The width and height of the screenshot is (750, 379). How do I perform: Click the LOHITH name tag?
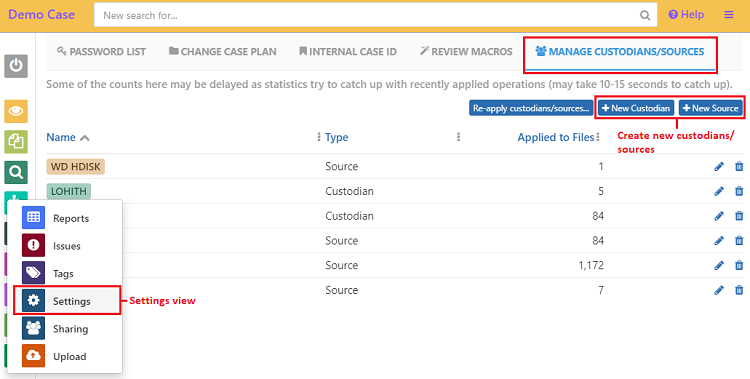(x=69, y=191)
